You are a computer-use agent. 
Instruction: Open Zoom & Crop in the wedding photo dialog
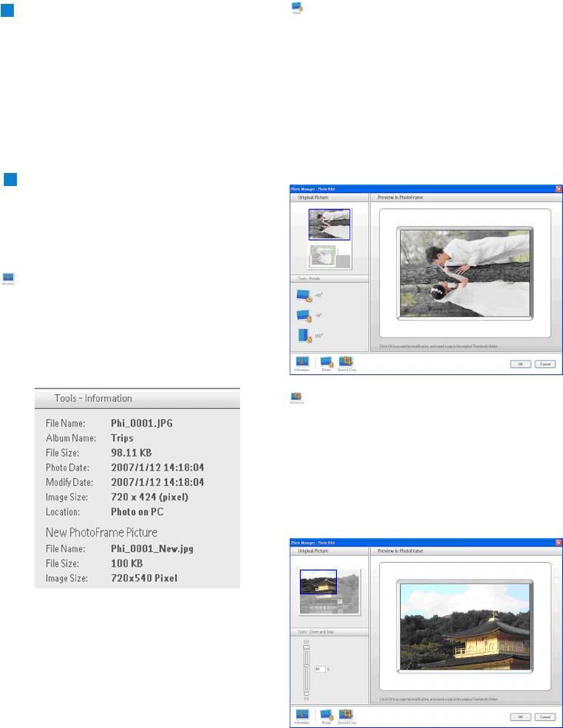point(346,362)
